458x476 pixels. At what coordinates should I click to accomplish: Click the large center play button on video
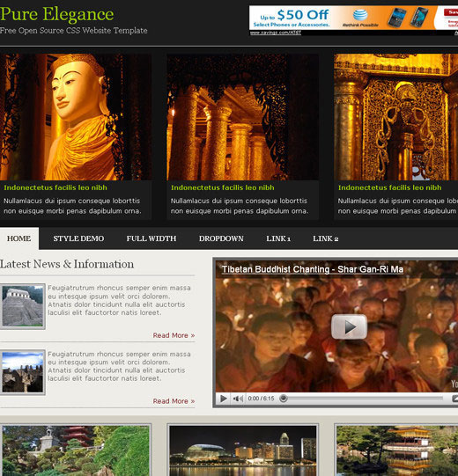pyautogui.click(x=349, y=326)
